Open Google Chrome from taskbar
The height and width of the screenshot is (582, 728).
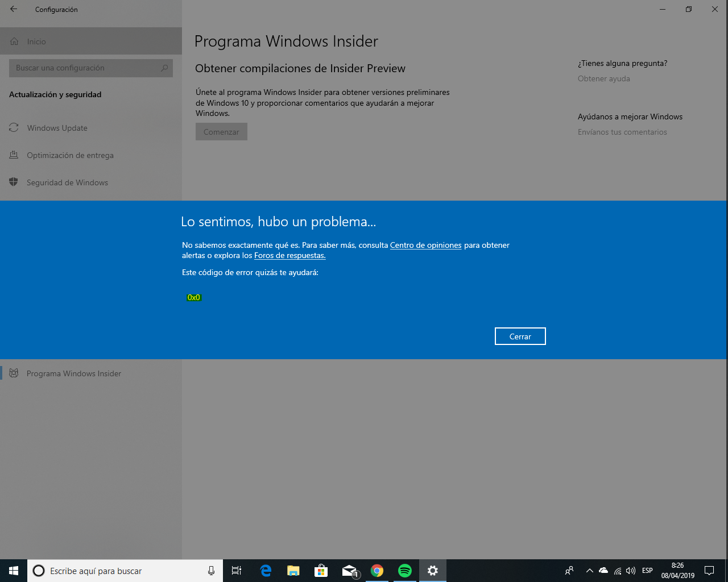coord(377,571)
